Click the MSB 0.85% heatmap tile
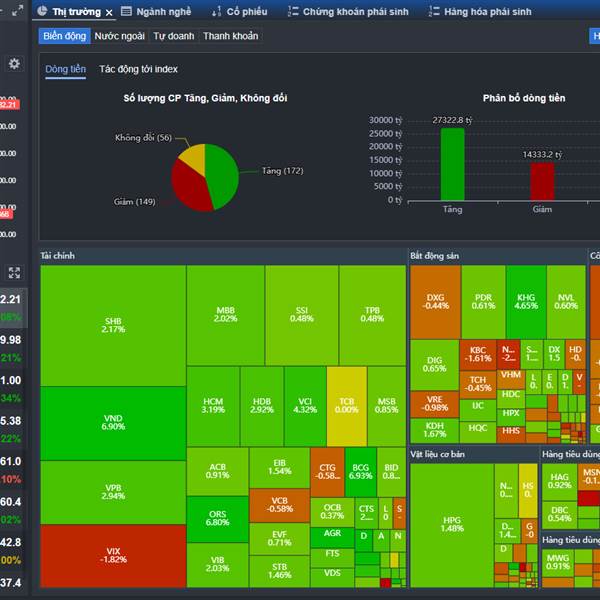This screenshot has width=600, height=600. (386, 406)
